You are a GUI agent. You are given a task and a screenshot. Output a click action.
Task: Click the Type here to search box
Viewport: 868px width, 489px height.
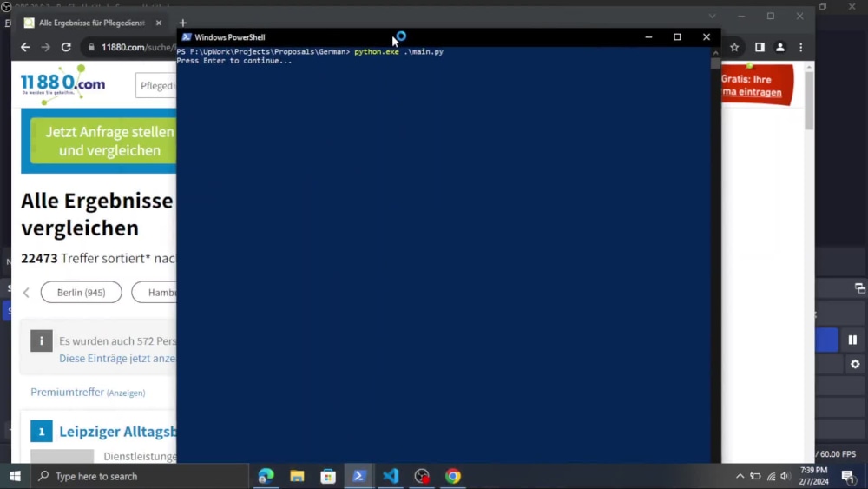coord(140,476)
